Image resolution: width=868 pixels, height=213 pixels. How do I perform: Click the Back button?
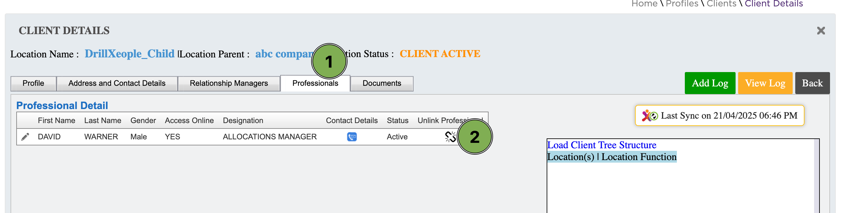812,83
